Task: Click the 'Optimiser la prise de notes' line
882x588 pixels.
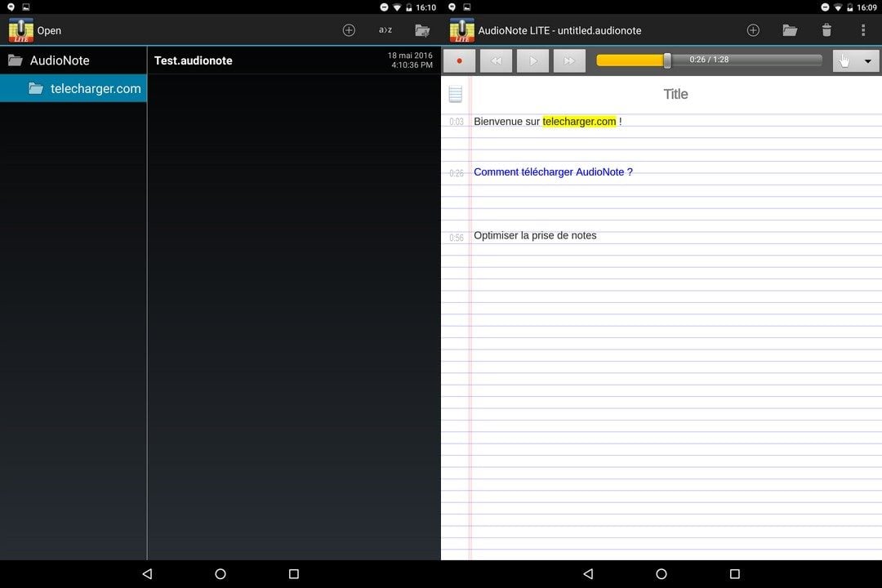Action: 535,236
